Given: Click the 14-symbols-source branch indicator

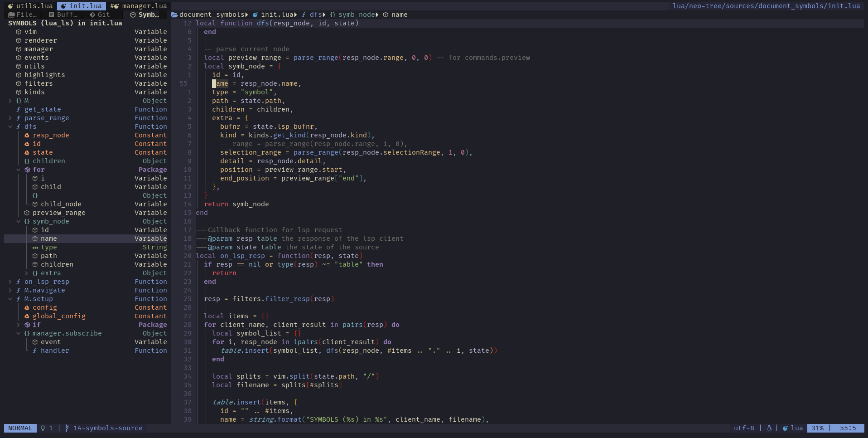Looking at the screenshot, I should (108, 428).
